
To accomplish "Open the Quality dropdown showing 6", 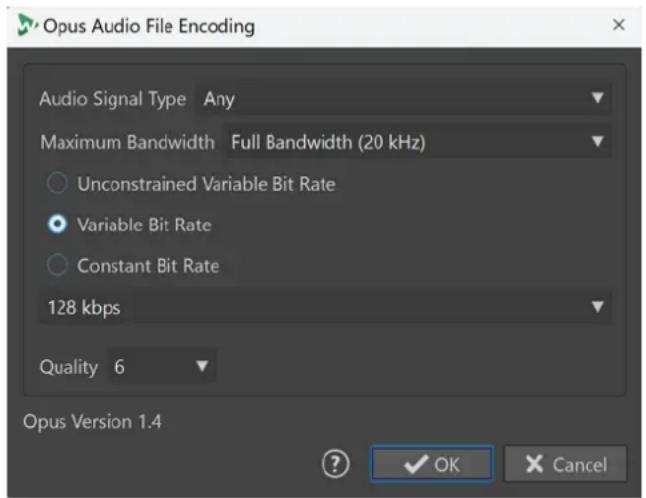I will tap(162, 366).
